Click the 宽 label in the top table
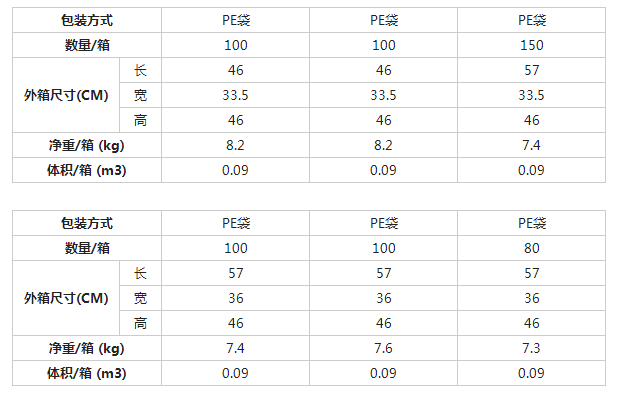The height and width of the screenshot is (398, 641). pyautogui.click(x=140, y=95)
